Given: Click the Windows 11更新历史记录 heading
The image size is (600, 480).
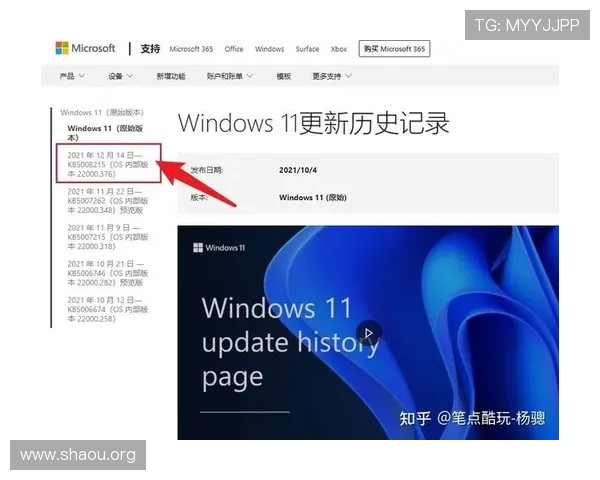Looking at the screenshot, I should (313, 123).
